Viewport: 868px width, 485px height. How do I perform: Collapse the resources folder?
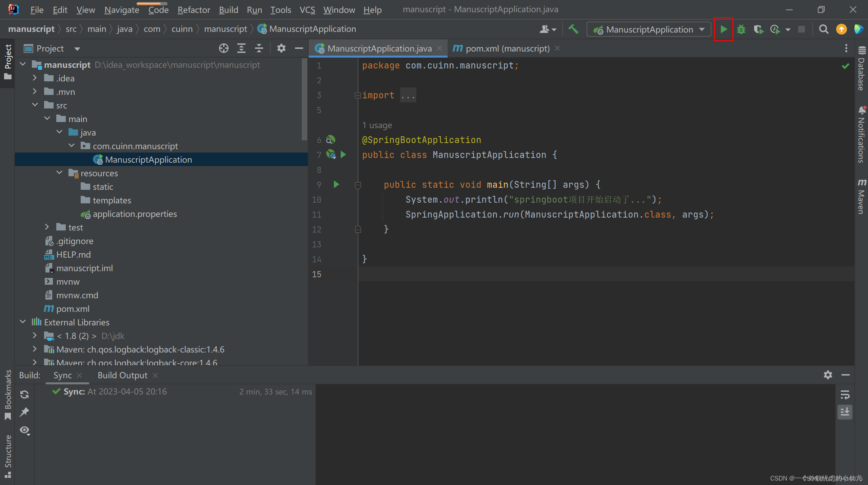[x=59, y=173]
